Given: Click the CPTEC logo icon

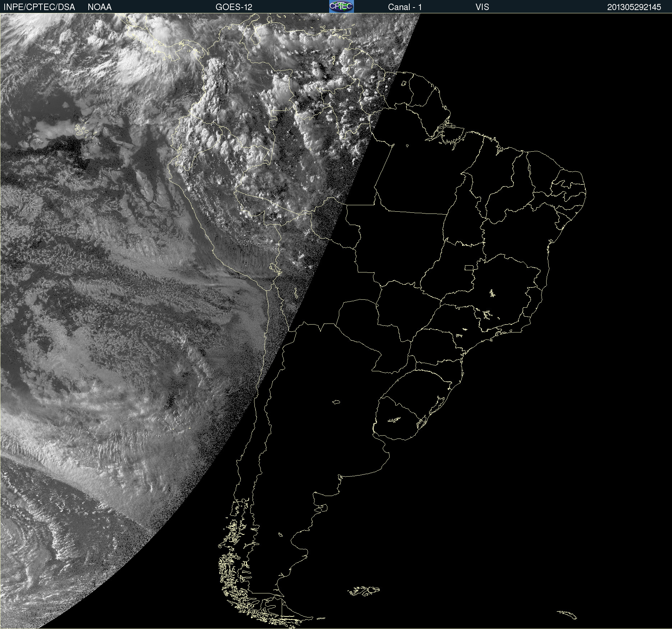Looking at the screenshot, I should pos(341,6).
